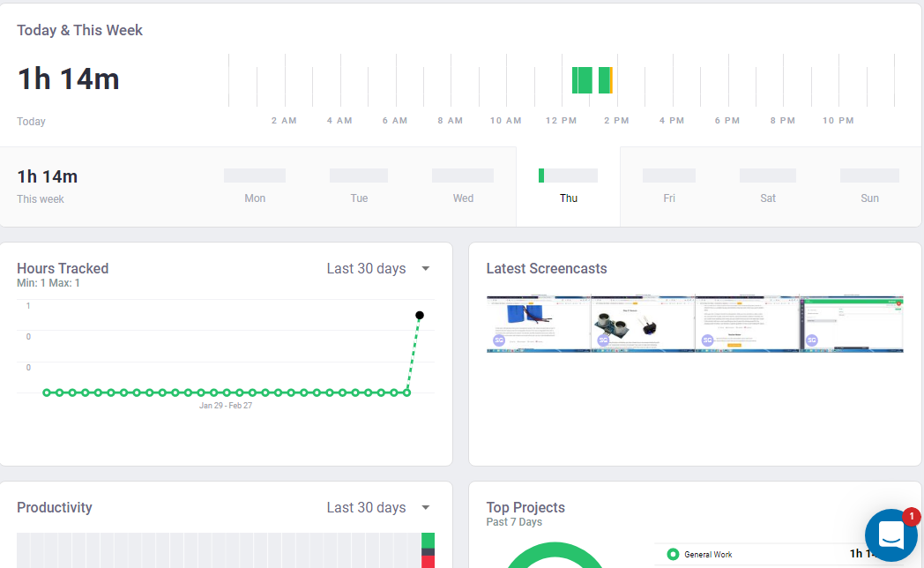Open the screencast showing text article page
This screenshot has width=924, height=568.
tap(747, 324)
